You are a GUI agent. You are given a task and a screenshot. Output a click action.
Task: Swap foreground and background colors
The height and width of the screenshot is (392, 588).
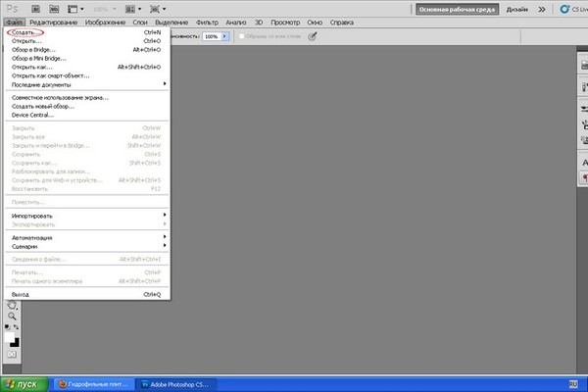click(x=19, y=327)
